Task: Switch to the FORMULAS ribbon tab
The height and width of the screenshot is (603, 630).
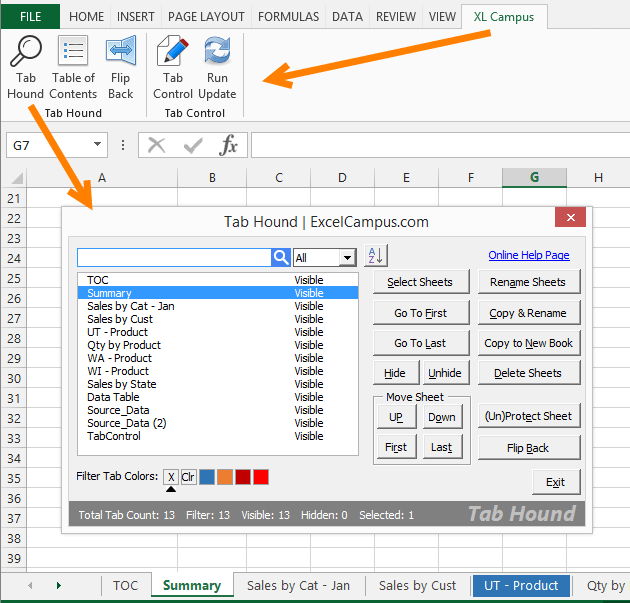Action: [x=288, y=17]
